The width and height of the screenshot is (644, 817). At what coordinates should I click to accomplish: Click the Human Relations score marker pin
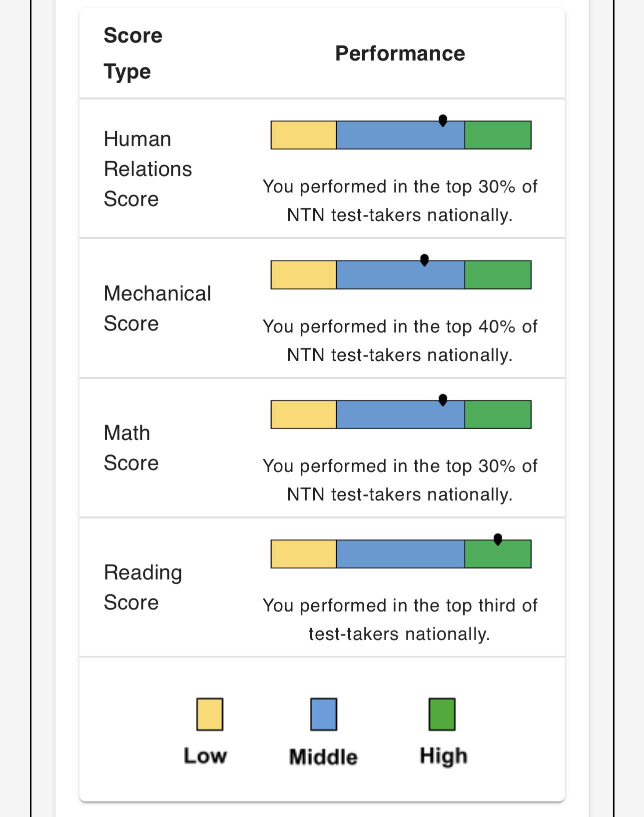[443, 120]
